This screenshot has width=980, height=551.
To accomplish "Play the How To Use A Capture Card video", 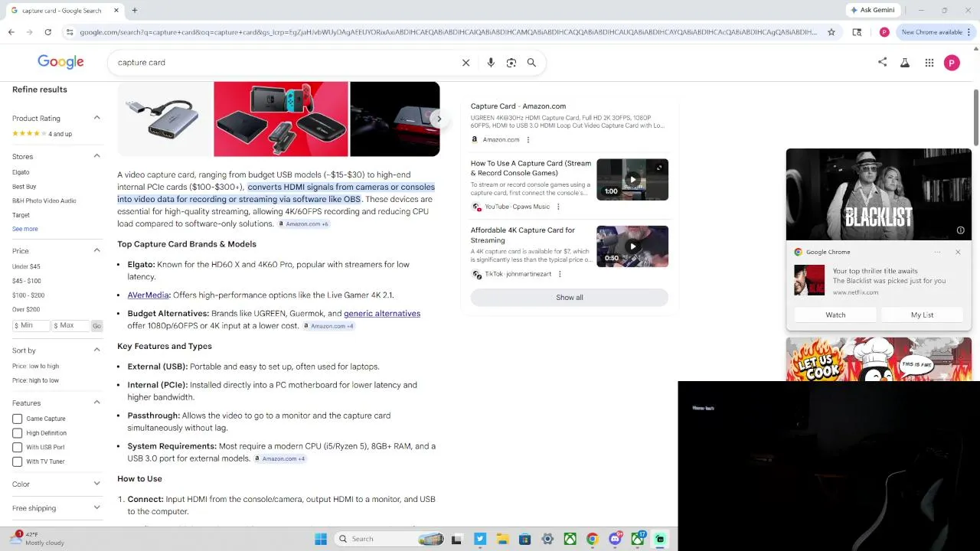I will click(x=632, y=180).
